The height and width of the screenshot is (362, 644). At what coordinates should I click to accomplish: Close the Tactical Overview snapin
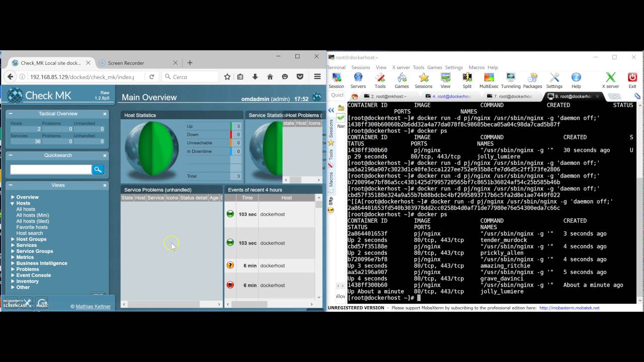pos(105,114)
